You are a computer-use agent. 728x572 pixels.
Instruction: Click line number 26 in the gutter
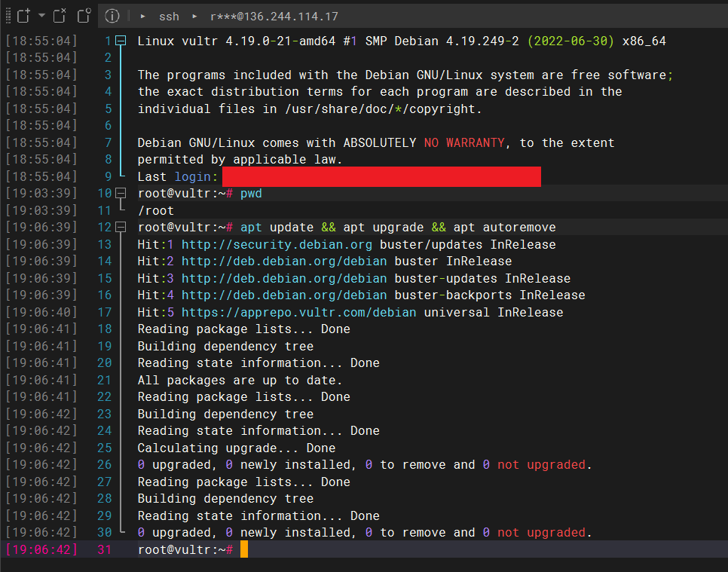[105, 464]
